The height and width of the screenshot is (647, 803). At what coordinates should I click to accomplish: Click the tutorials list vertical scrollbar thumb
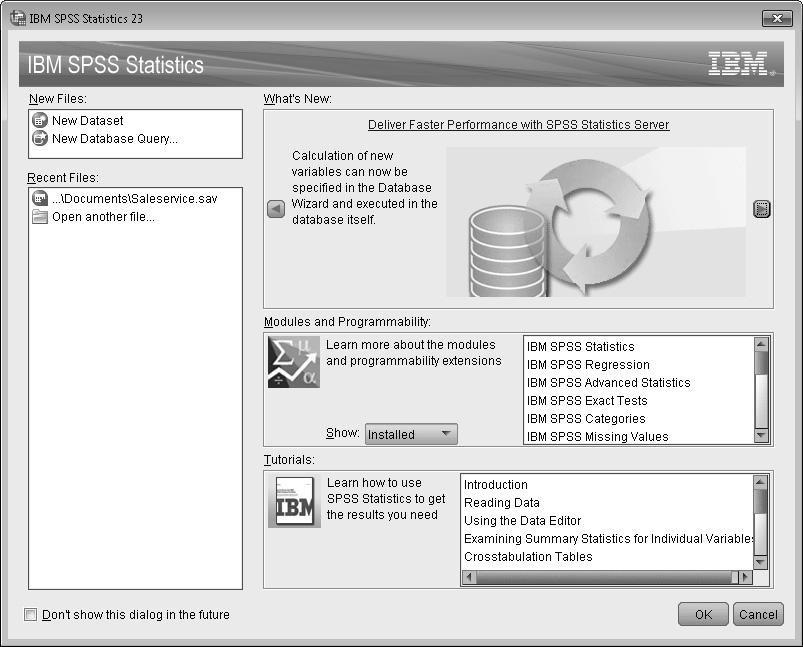coord(760,501)
